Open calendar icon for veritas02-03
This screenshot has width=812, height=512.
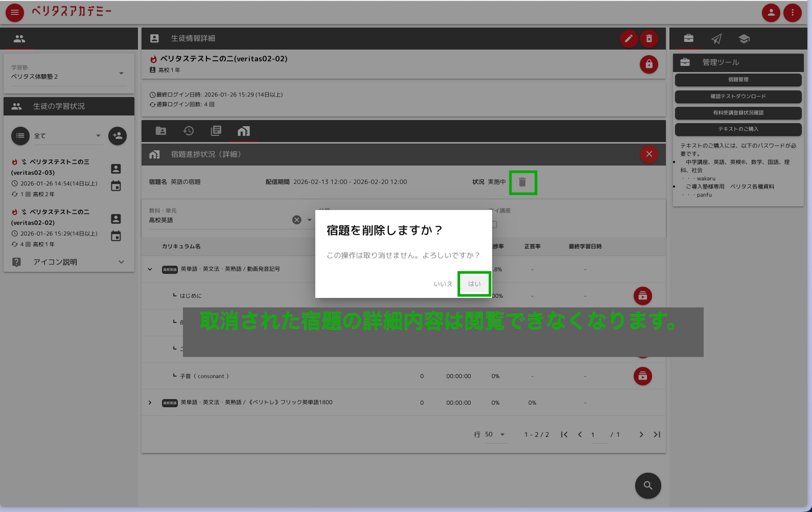(x=116, y=186)
